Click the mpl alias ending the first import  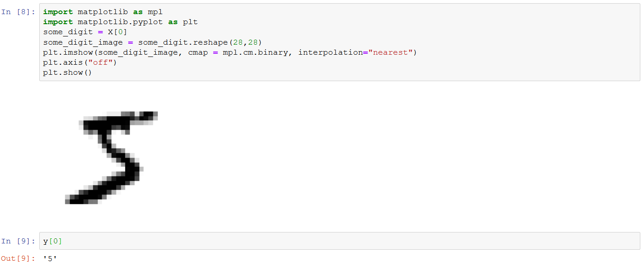(155, 12)
